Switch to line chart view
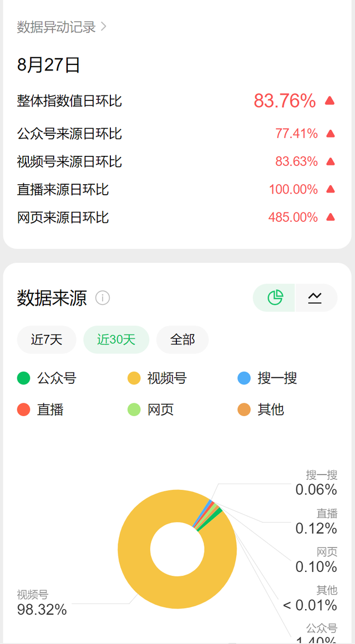 coord(315,298)
